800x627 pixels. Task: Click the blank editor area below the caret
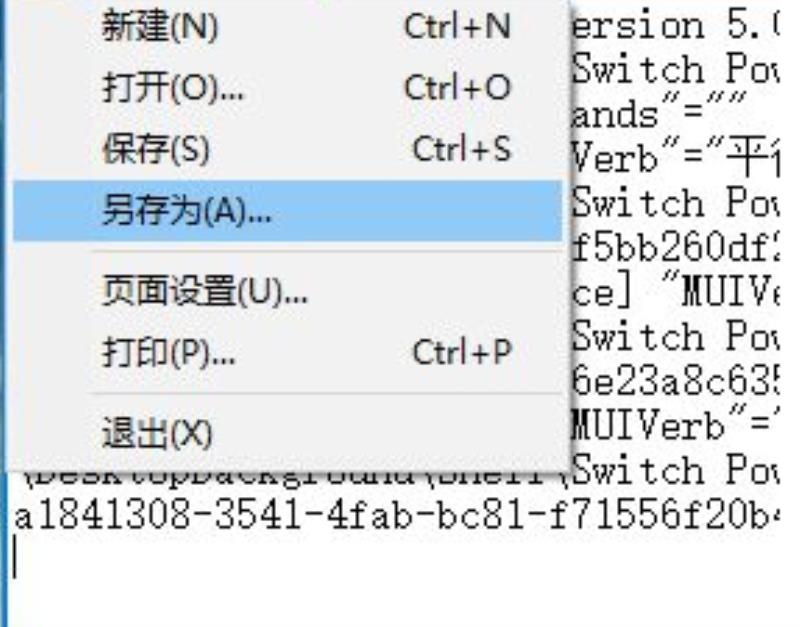(395, 605)
